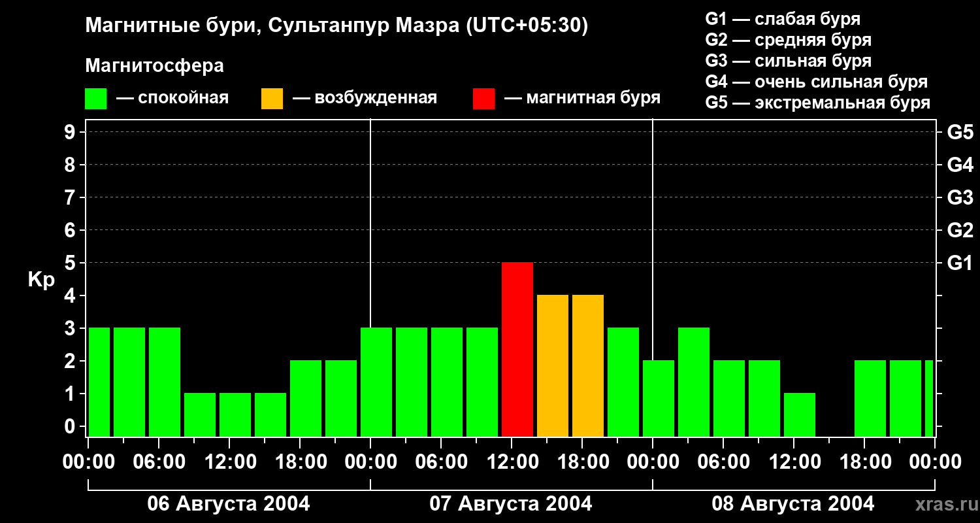Image resolution: width=980 pixels, height=523 pixels.
Task: Click the 'G3' tick label on the right axis
Action: (x=960, y=197)
